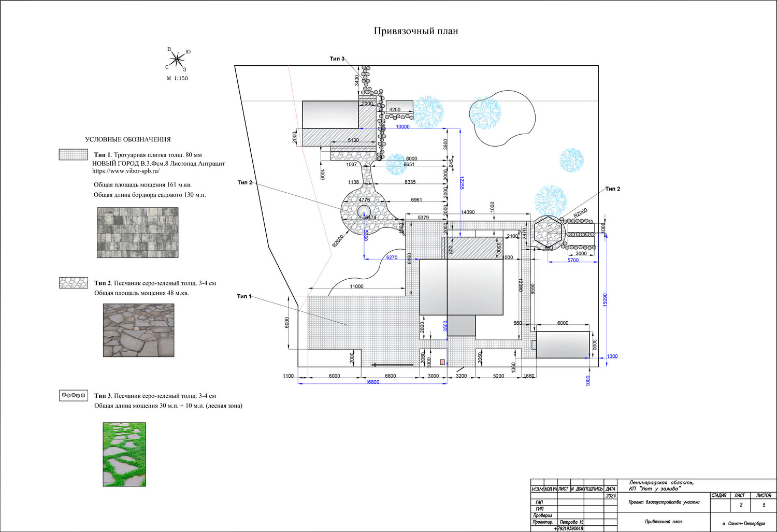The height and width of the screenshot is (532, 777).
Task: Click the blue '5700' dimension
Action: pyautogui.click(x=573, y=261)
